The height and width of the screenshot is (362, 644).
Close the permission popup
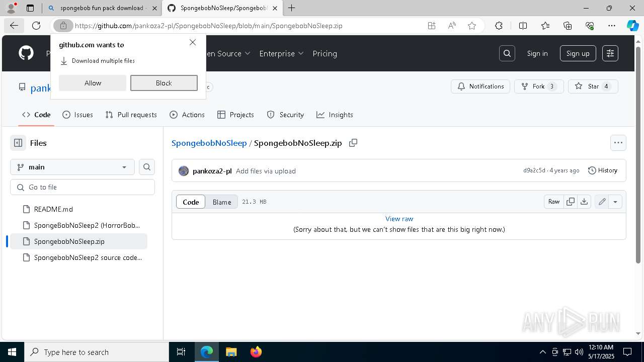tap(193, 42)
